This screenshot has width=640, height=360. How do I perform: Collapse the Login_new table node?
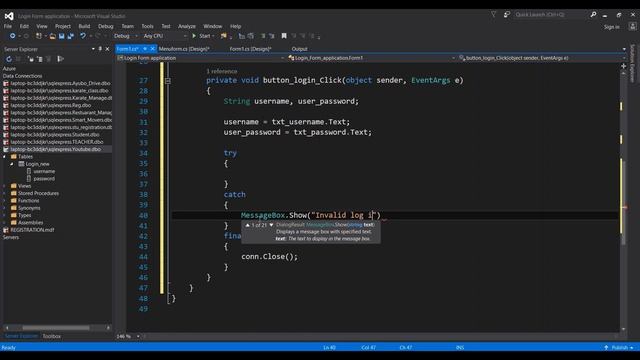[x=12, y=164]
